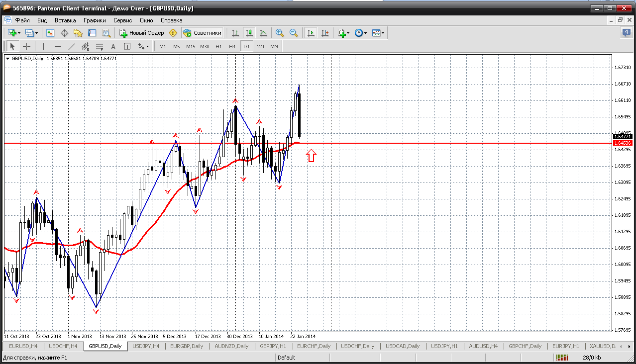Switch chart to bar chart mode
Viewport: 636px width, 364px height.
(235, 33)
